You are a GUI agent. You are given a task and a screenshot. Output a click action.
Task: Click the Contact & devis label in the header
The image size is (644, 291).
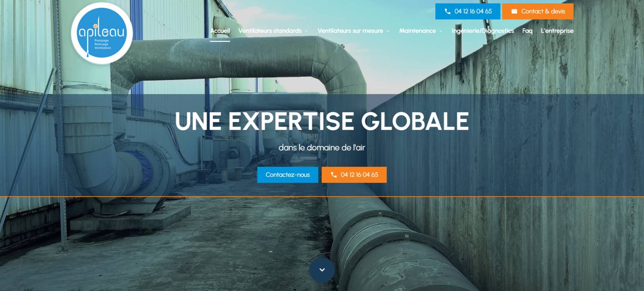tap(543, 11)
